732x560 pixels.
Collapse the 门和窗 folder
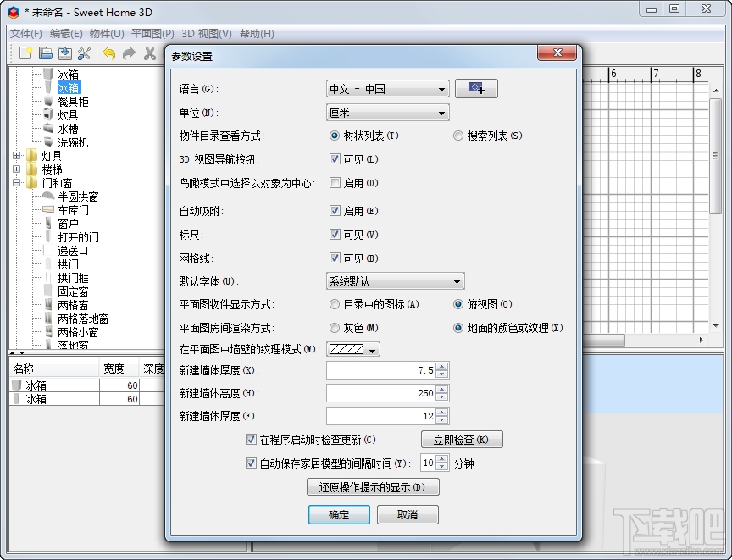coord(16,182)
